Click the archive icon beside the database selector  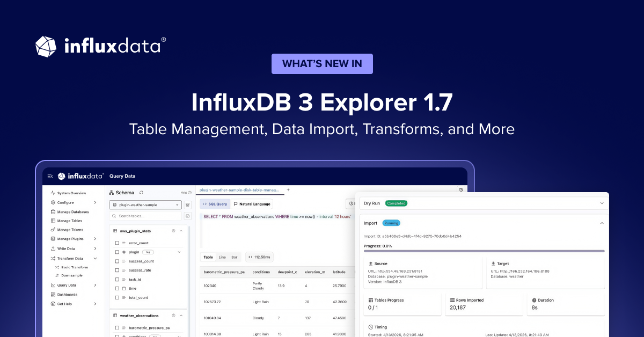(188, 204)
